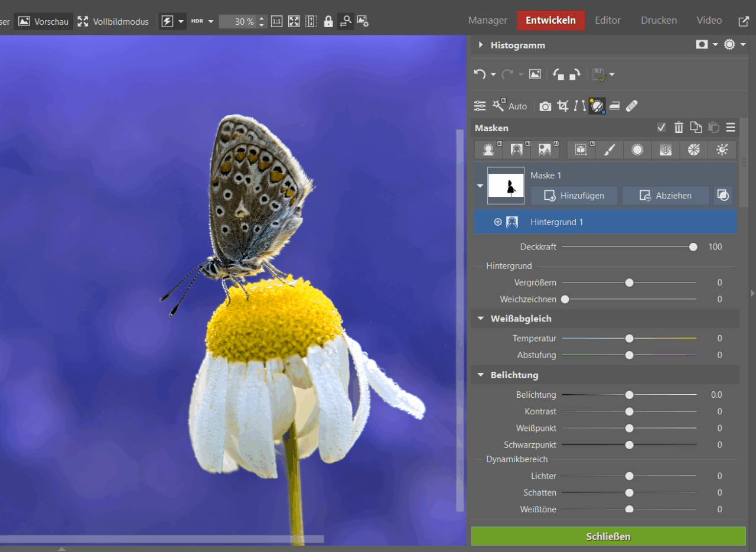This screenshot has height=552, width=756.
Task: Switch to the Editor tab
Action: click(x=607, y=20)
